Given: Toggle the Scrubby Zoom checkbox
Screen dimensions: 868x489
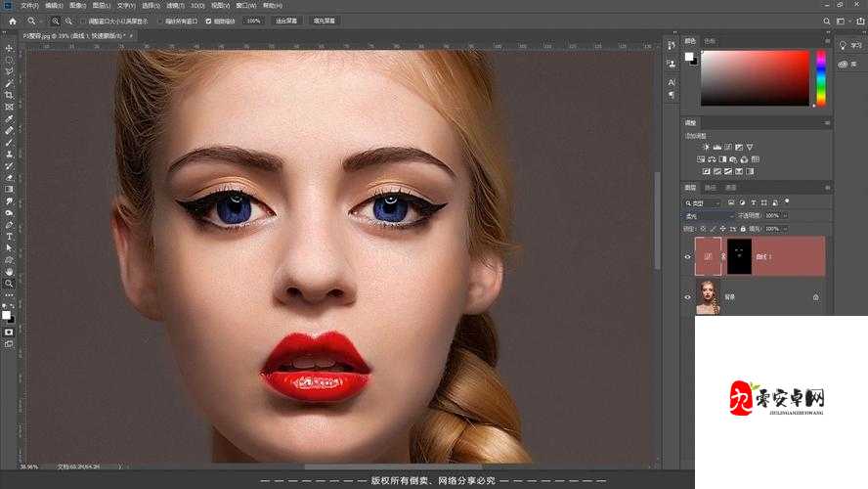Looking at the screenshot, I should point(208,21).
